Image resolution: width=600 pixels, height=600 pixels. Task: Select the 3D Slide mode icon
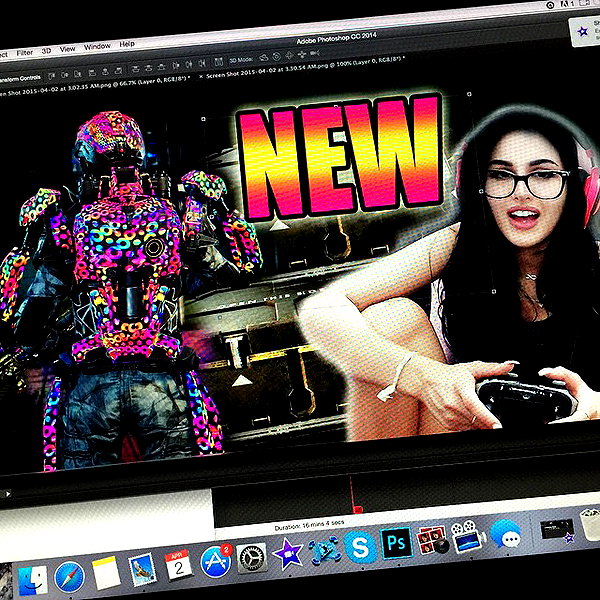click(302, 54)
